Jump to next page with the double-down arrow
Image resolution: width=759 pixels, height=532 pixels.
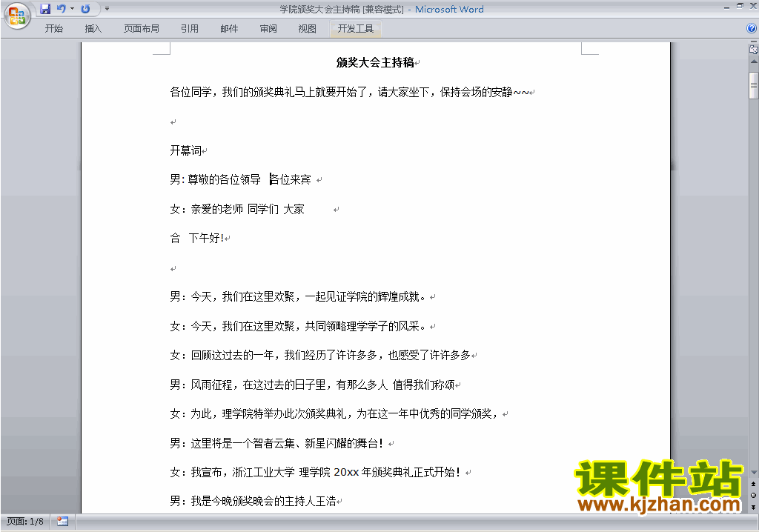[x=754, y=507]
